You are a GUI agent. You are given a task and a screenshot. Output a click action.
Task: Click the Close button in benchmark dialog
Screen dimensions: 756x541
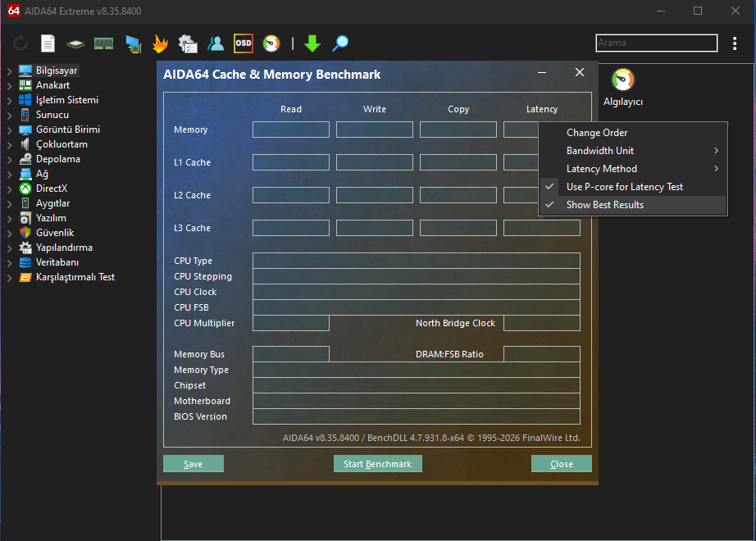[561, 464]
